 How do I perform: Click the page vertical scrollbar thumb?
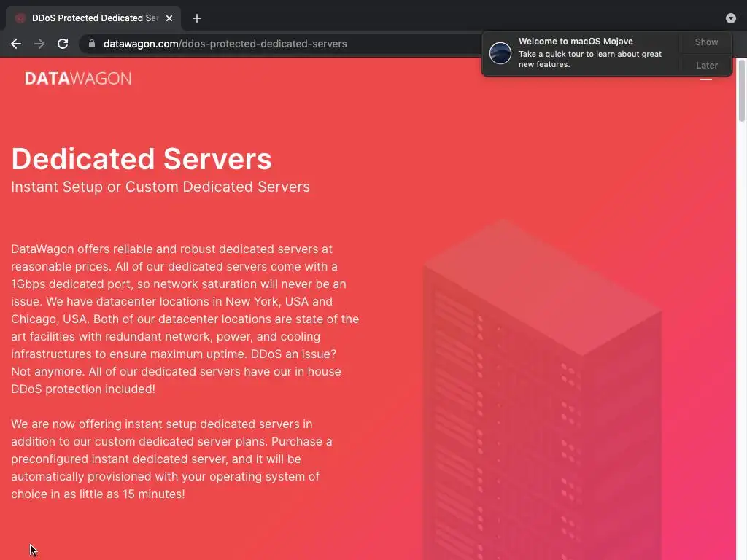pos(741,90)
